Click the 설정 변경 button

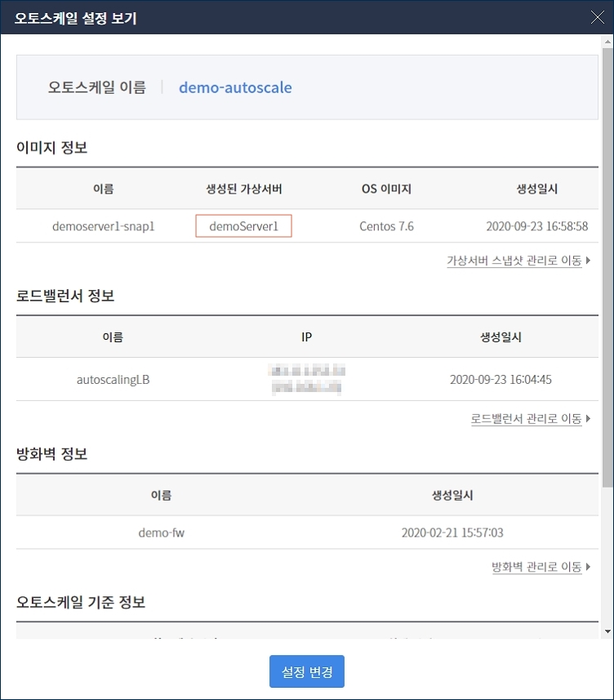[307, 672]
